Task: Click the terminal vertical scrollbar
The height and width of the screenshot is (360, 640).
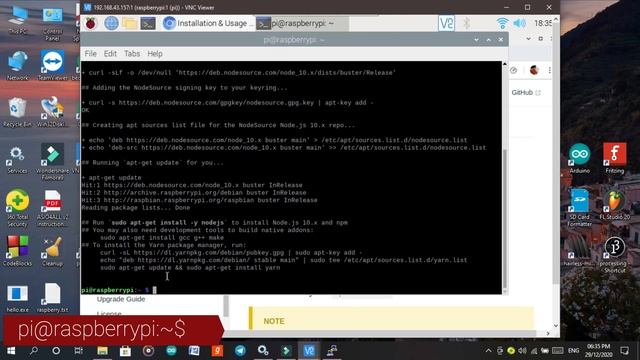Action: tap(505, 218)
